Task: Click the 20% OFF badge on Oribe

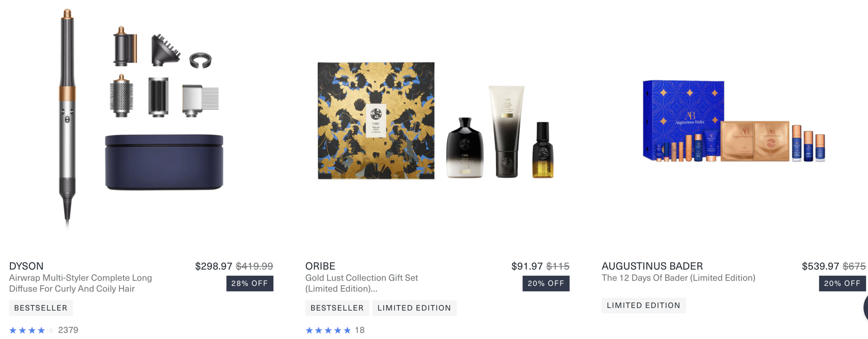Action: [546, 283]
